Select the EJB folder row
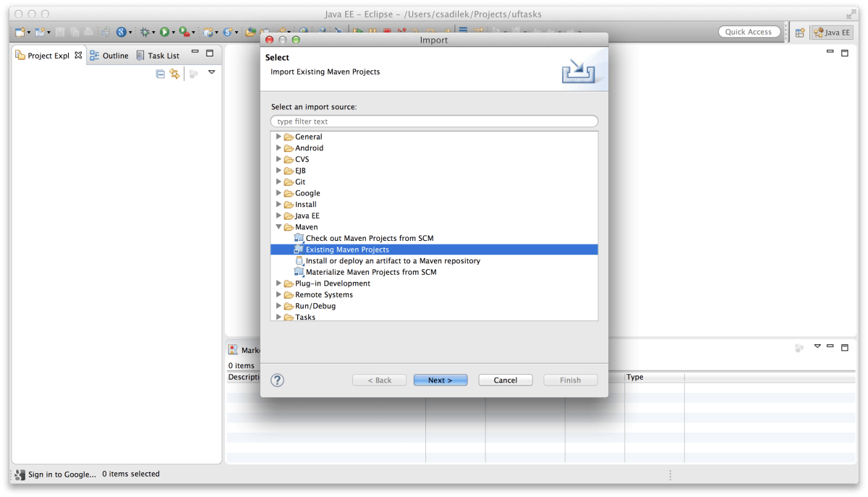Viewport: 868px width, 497px height. (x=434, y=171)
